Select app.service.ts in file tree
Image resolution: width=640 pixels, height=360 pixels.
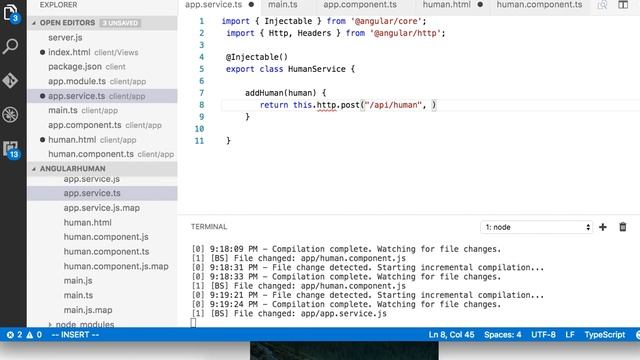click(x=102, y=193)
